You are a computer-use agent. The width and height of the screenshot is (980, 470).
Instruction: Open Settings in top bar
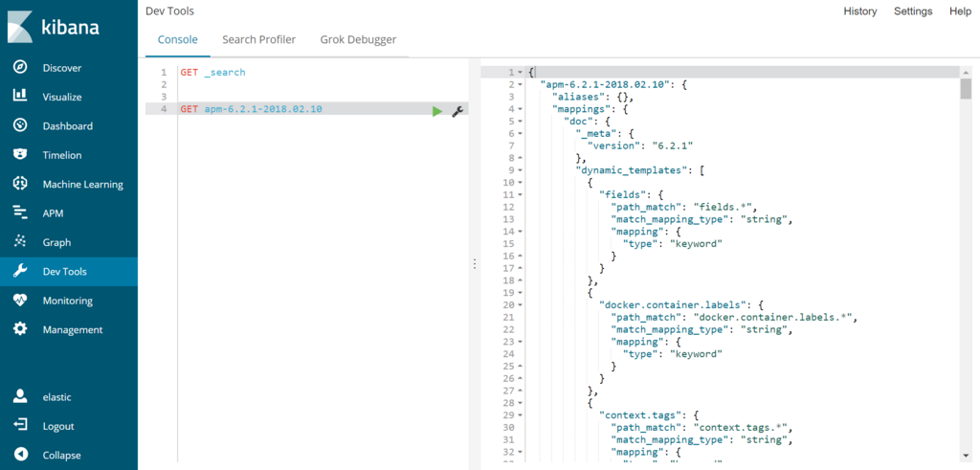click(913, 11)
